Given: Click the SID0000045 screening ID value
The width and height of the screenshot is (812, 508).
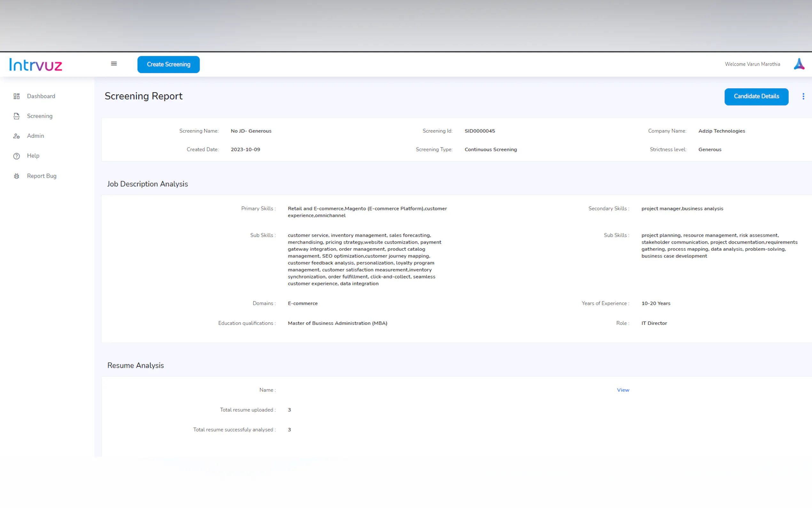Looking at the screenshot, I should (x=479, y=131).
